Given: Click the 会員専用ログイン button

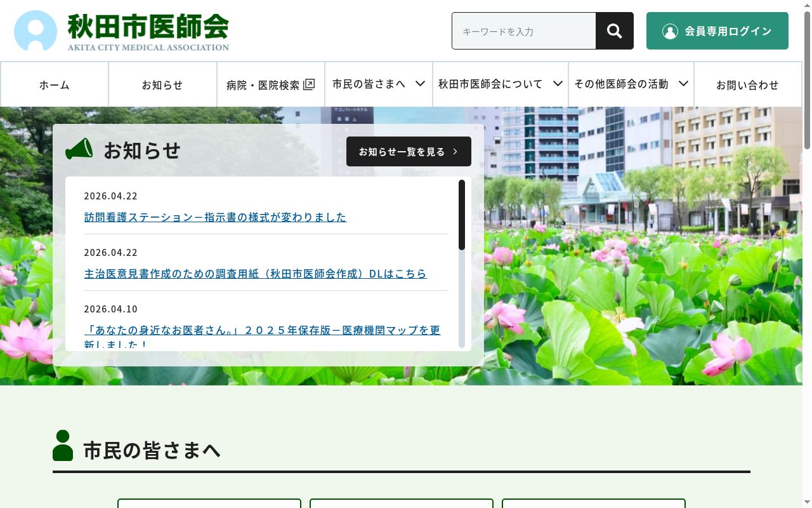Looking at the screenshot, I should click(x=717, y=30).
